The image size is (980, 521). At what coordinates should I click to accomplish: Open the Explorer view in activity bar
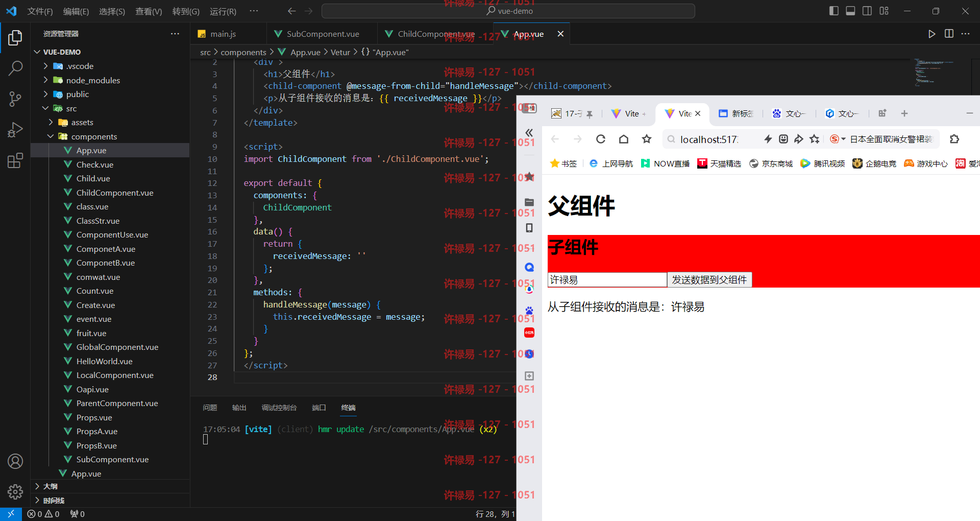(15, 38)
